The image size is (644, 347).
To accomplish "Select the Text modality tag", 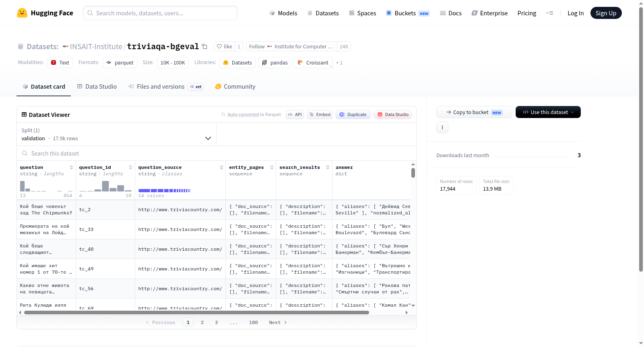I will [x=60, y=62].
